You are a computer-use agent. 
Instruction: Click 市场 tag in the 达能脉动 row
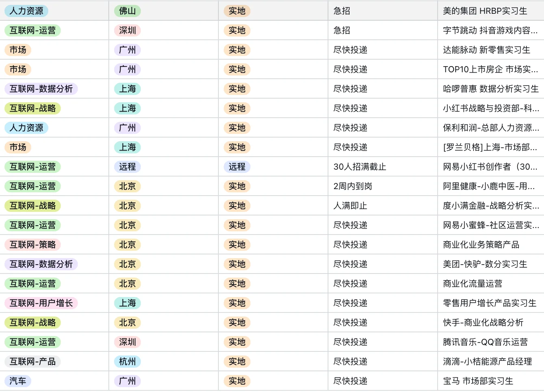pos(18,50)
